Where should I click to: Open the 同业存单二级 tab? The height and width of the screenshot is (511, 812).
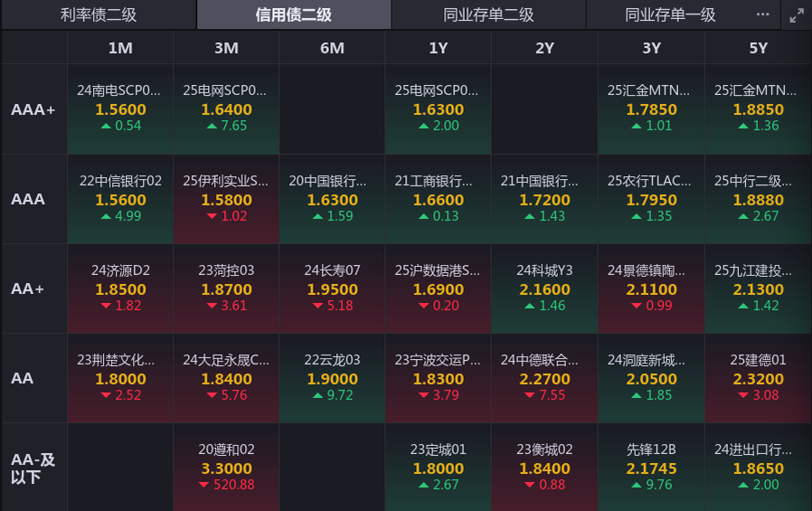(488, 14)
